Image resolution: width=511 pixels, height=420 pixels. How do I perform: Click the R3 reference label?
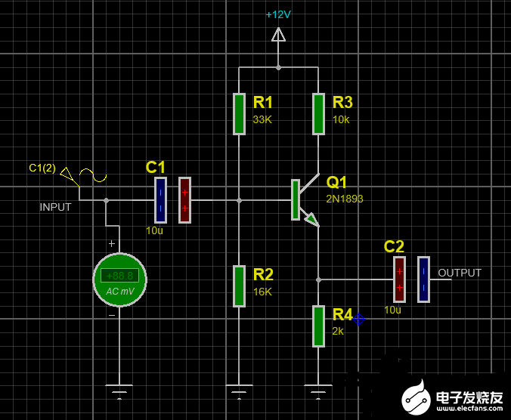(x=342, y=102)
